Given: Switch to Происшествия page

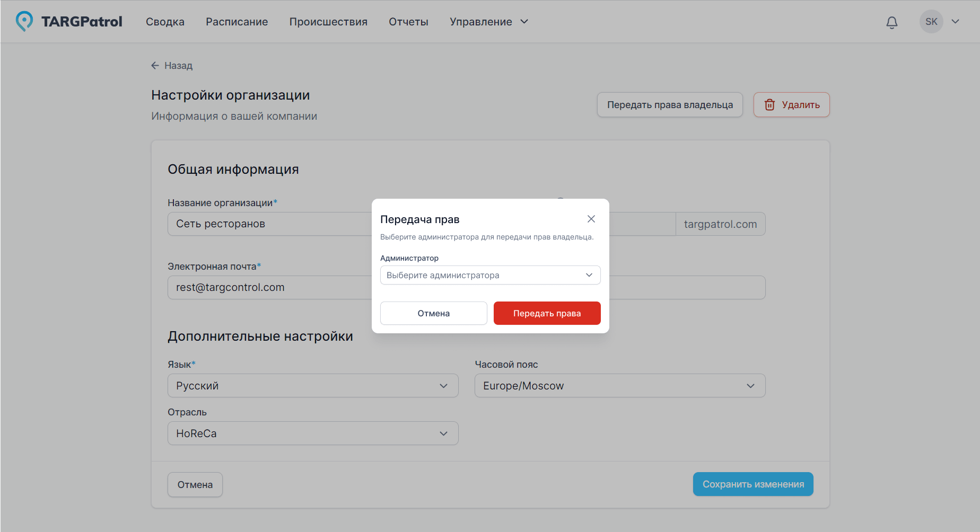Looking at the screenshot, I should click(x=328, y=22).
